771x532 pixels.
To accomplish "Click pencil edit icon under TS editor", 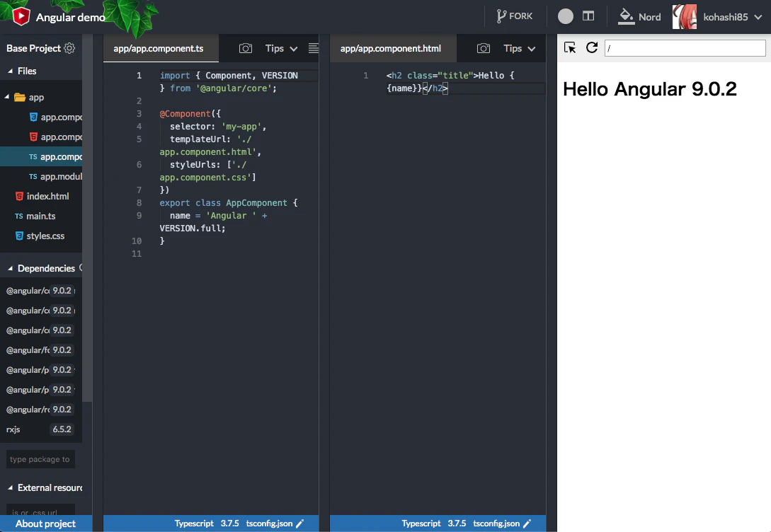I will pyautogui.click(x=299, y=524).
